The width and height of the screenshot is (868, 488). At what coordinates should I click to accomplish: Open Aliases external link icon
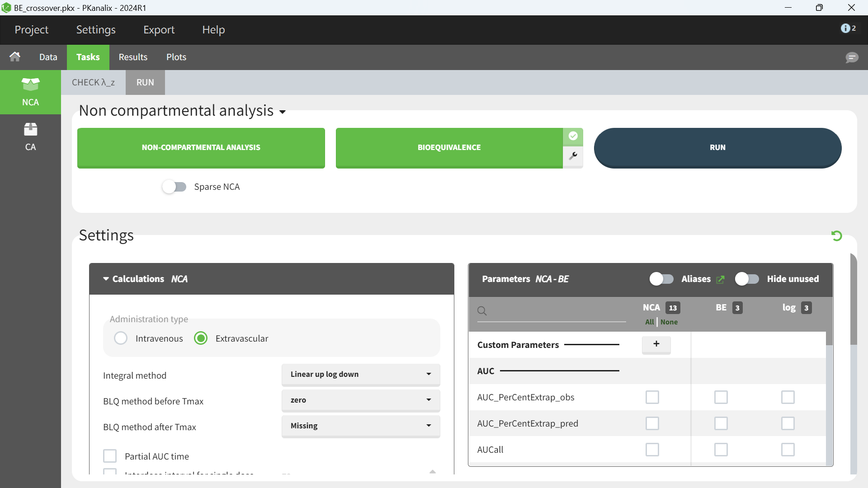[721, 279]
